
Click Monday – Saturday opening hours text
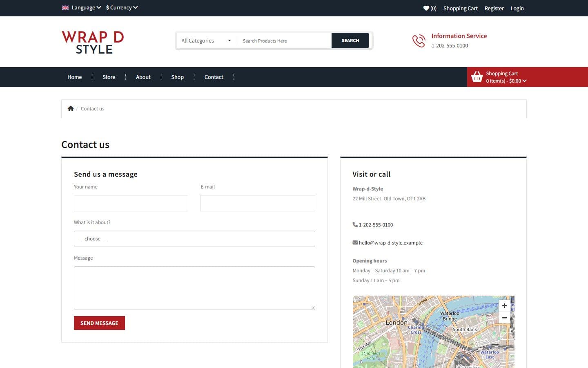coord(389,271)
